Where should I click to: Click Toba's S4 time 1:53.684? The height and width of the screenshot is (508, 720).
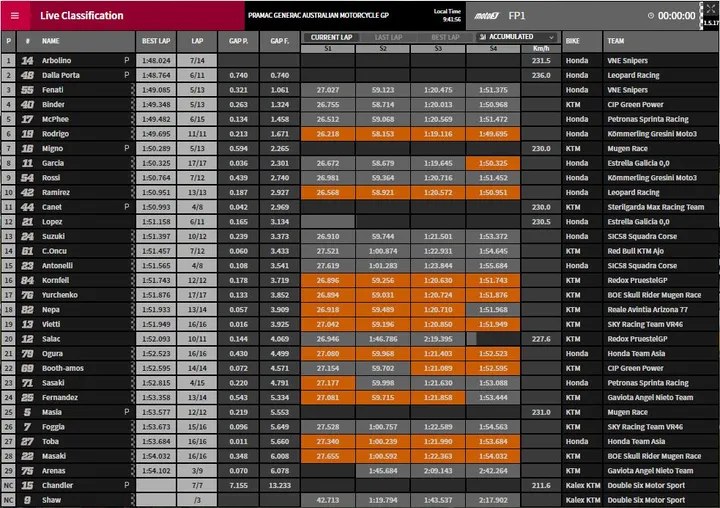[x=493, y=441]
